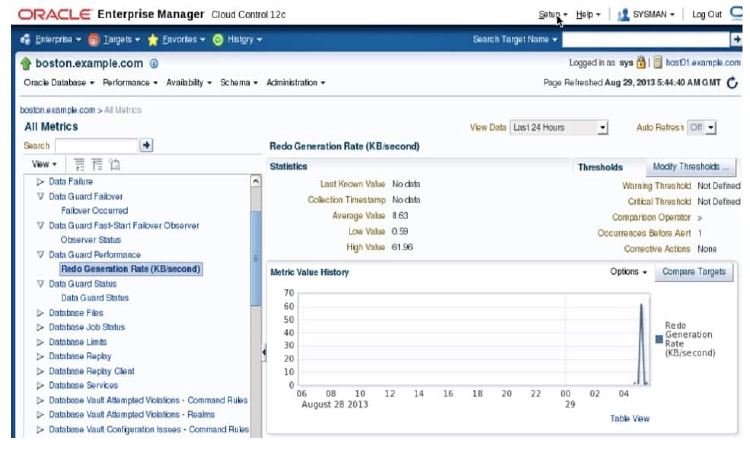Click the green up-status arrow icon
Viewport: 750px width, 449px height.
point(26,63)
